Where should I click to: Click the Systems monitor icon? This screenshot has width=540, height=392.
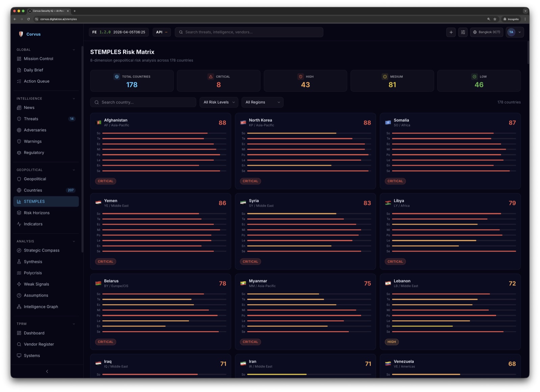pos(19,356)
